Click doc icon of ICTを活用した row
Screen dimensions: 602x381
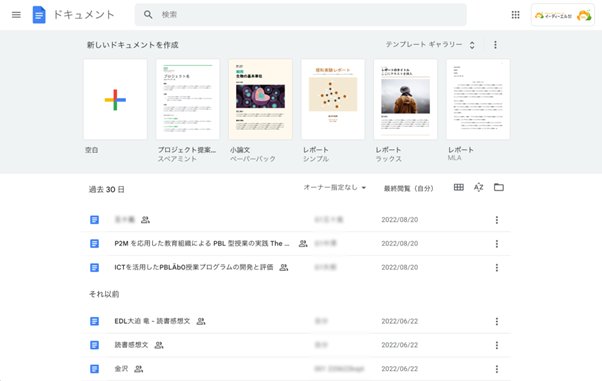pos(94,267)
